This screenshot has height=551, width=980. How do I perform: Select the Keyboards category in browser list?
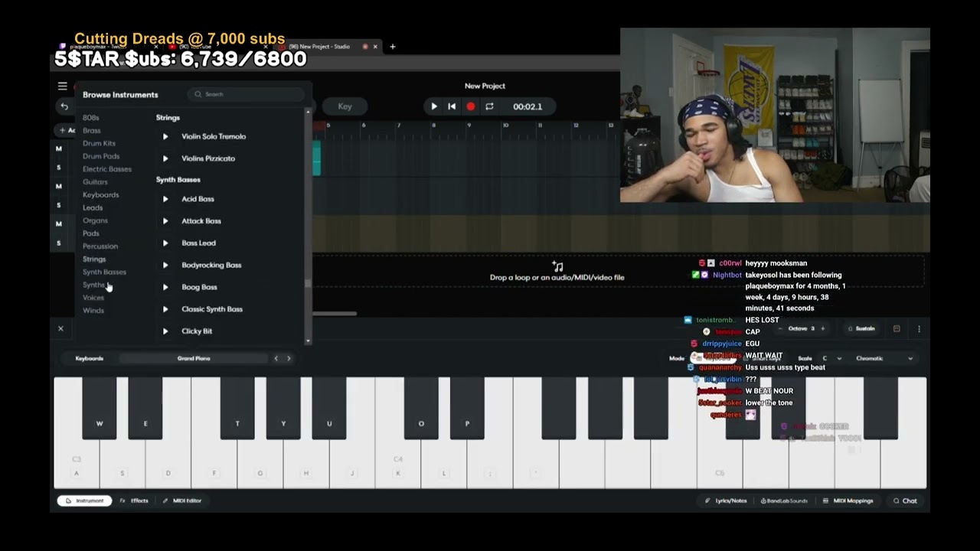[x=100, y=195]
